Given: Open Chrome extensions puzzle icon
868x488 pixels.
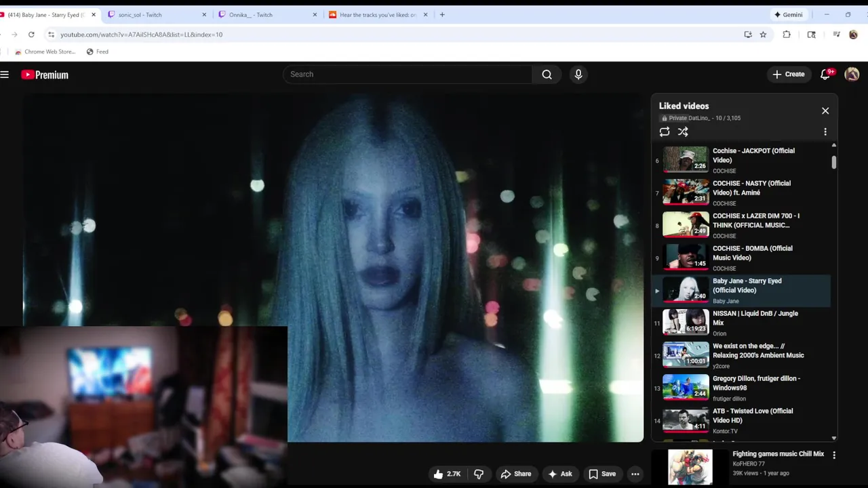Looking at the screenshot, I should (x=787, y=35).
